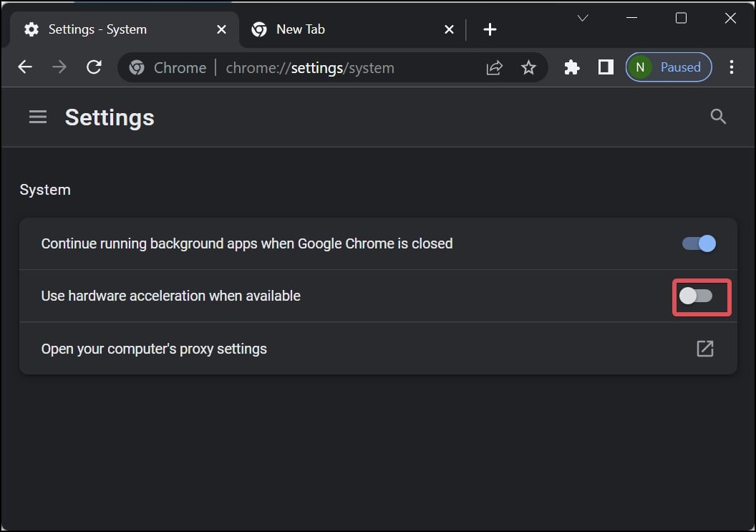The width and height of the screenshot is (756, 532).
Task: Click the Chrome site info icon
Action: pos(137,67)
